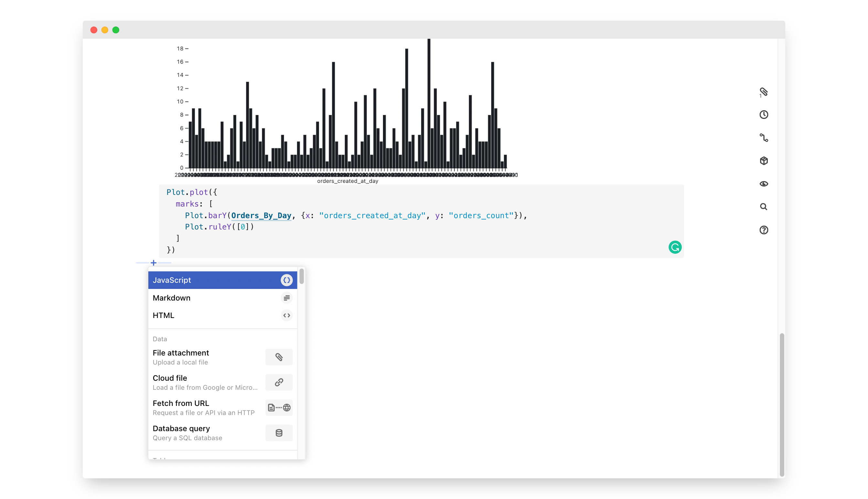Open the help question mark icon

[764, 230]
